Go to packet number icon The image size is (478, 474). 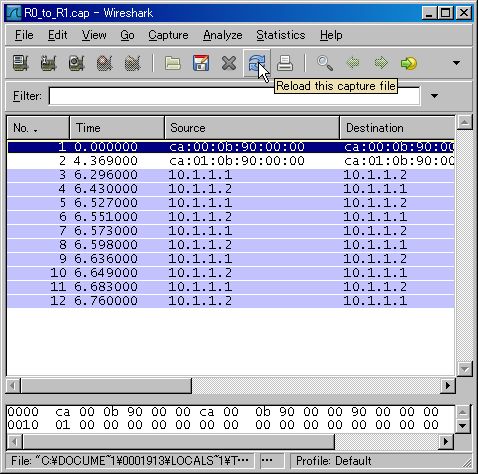pyautogui.click(x=409, y=63)
